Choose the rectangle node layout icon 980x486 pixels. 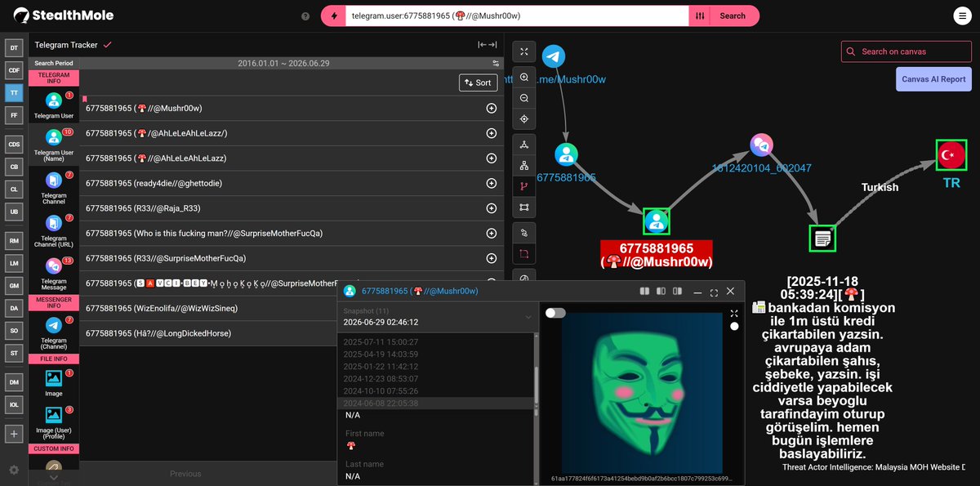[524, 207]
